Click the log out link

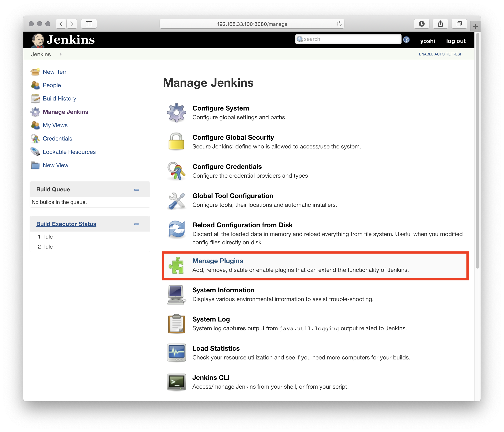click(x=456, y=41)
